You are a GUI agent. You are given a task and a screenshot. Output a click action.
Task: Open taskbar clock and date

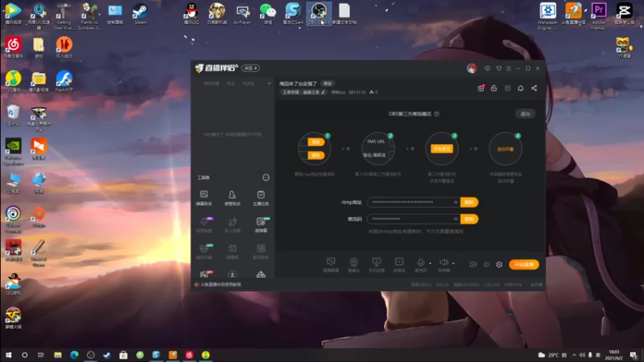click(614, 355)
